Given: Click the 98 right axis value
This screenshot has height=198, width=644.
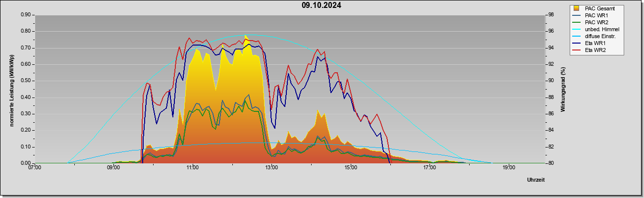Looking at the screenshot, I should [551, 15].
